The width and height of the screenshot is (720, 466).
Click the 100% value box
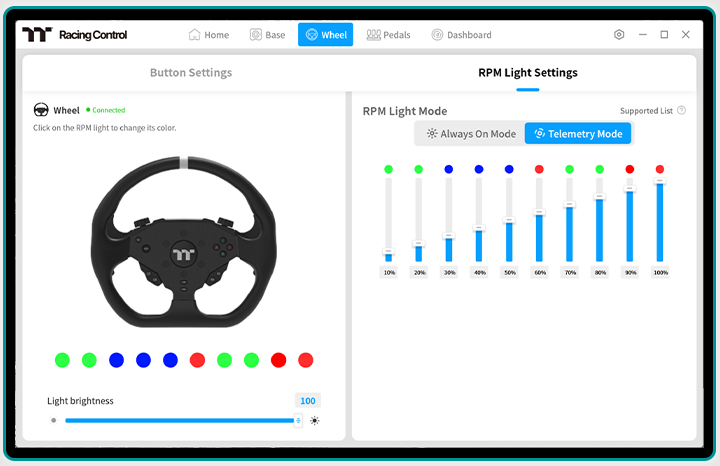(661, 273)
